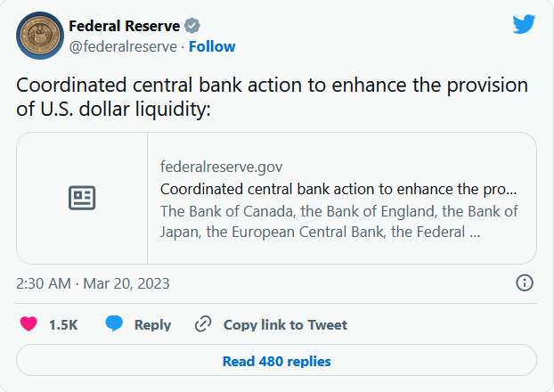Click the tweet info circle icon

(x=525, y=283)
